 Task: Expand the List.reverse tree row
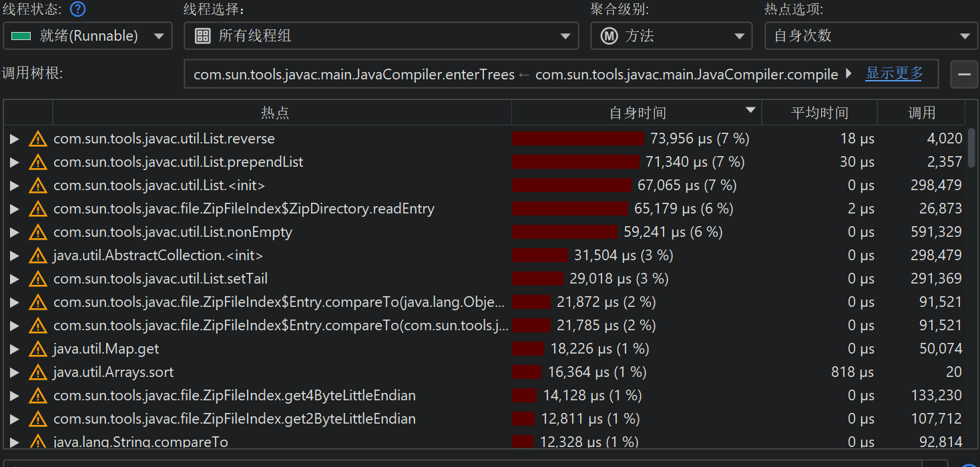pyautogui.click(x=14, y=139)
